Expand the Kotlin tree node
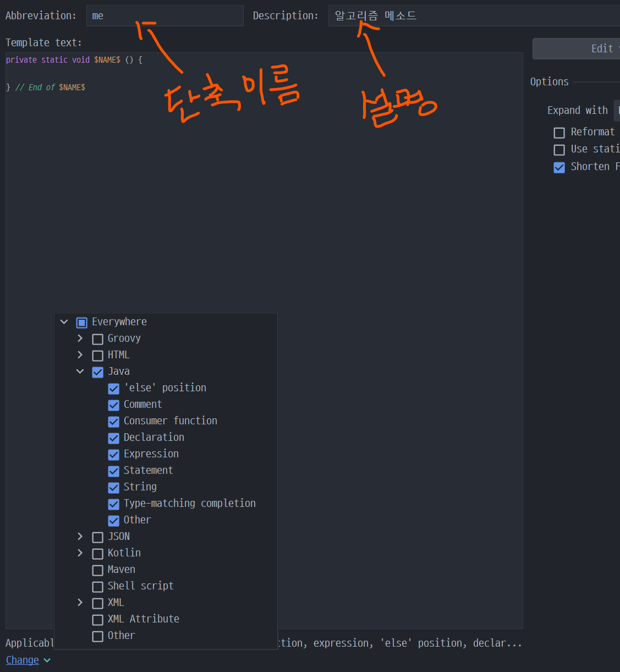Viewport: 620px width, 672px height. [80, 553]
